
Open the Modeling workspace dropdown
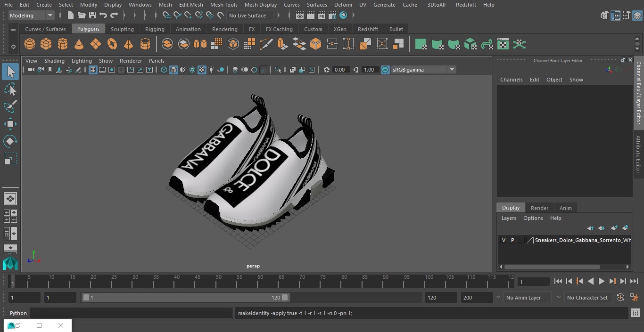point(32,16)
